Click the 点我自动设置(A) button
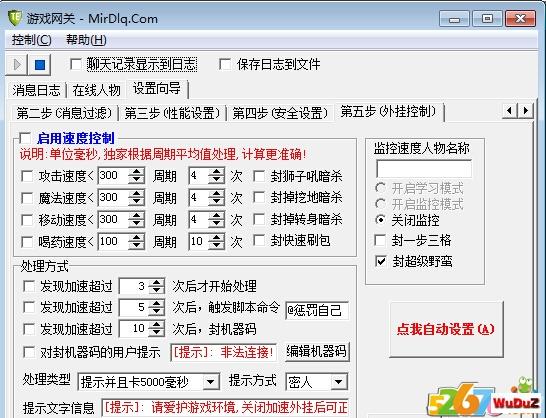Image resolution: width=546 pixels, height=418 pixels. point(446,329)
